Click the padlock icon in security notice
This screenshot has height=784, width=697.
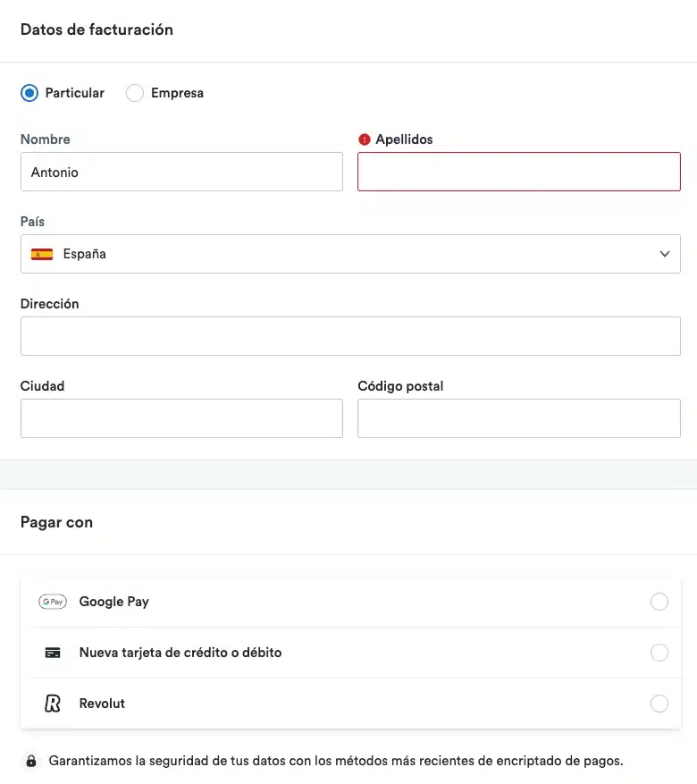click(31, 760)
